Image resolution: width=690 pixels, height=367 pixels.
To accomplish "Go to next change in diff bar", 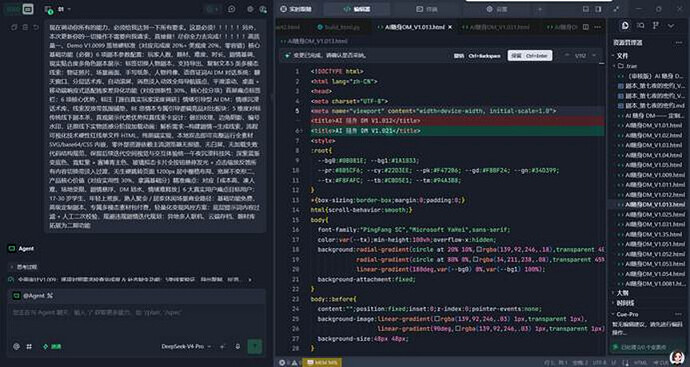I will coord(595,56).
